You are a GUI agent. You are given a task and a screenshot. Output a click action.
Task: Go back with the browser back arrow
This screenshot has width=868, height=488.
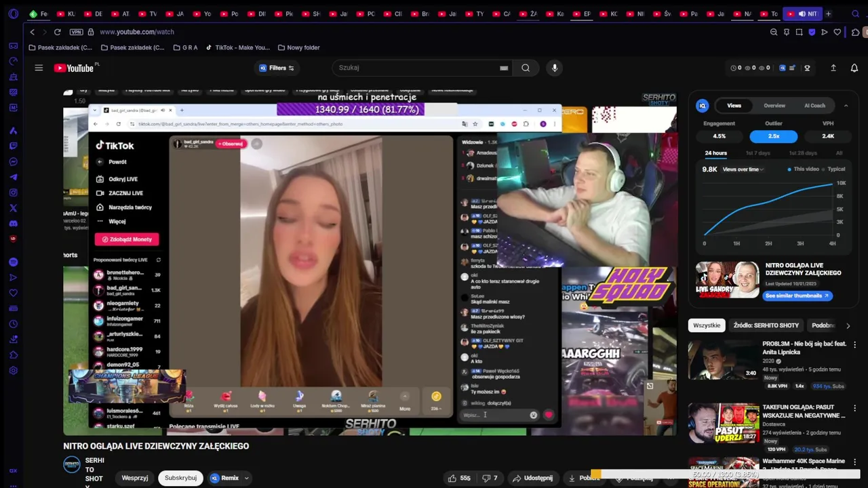32,32
